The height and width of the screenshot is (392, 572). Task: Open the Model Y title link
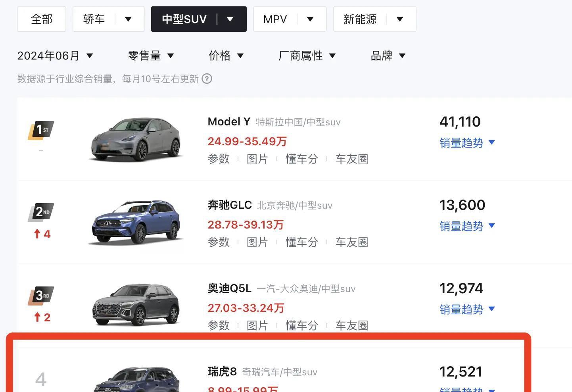tap(229, 122)
